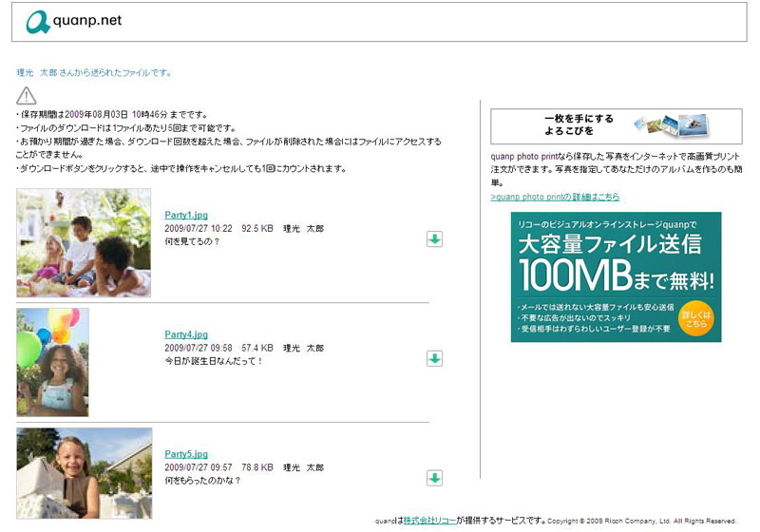Screen dimensions: 760x532
Task: Download Party5.jpg with green arrow icon
Action: [434, 478]
